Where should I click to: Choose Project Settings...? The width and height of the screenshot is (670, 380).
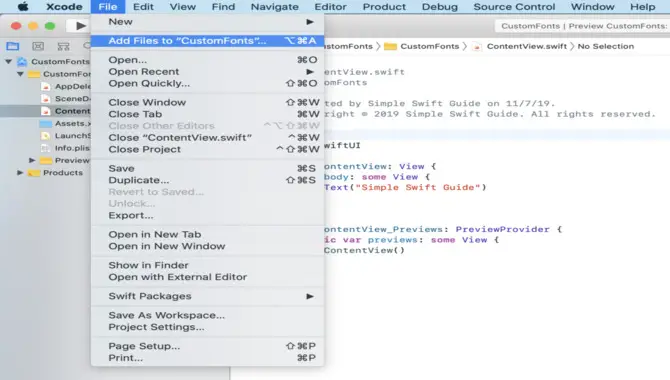tap(207, 327)
